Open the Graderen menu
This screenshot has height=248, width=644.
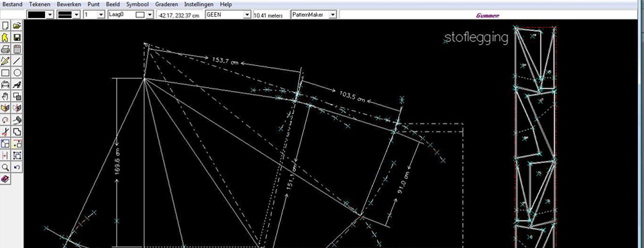click(167, 5)
